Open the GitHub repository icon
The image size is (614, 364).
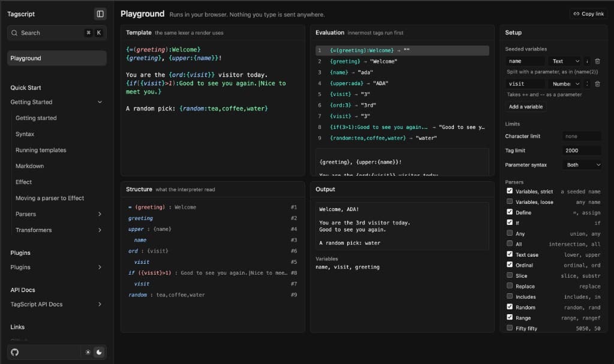tap(15, 352)
